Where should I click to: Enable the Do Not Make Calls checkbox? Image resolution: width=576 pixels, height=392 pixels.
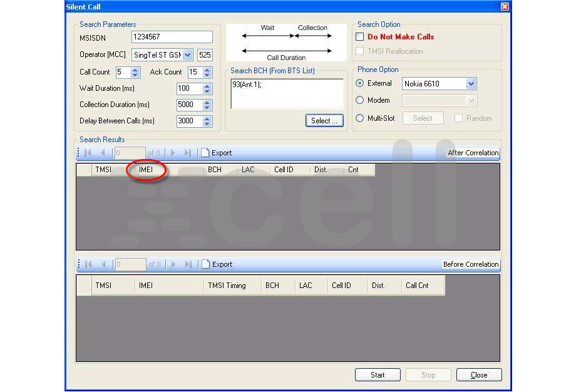[360, 37]
